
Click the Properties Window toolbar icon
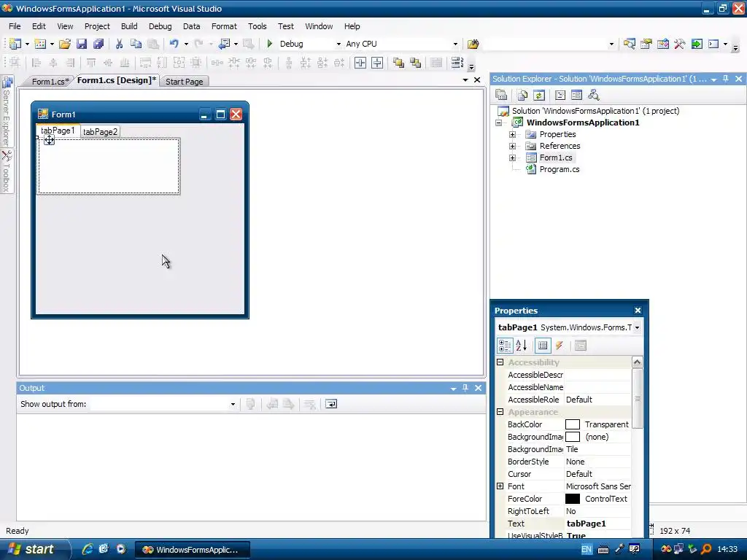646,44
